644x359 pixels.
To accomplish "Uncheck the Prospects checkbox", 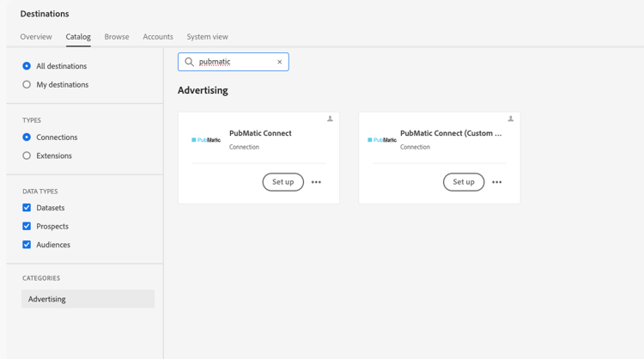I will click(x=27, y=227).
